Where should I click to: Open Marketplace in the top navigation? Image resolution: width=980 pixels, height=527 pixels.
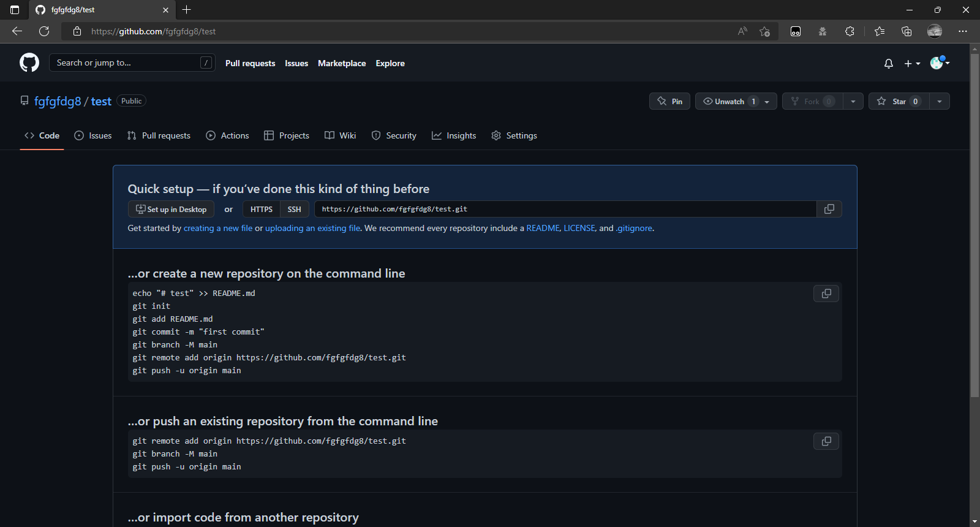[342, 63]
